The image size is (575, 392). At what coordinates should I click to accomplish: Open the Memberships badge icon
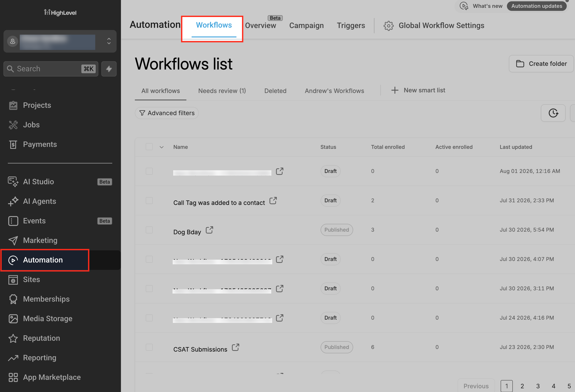coord(13,299)
